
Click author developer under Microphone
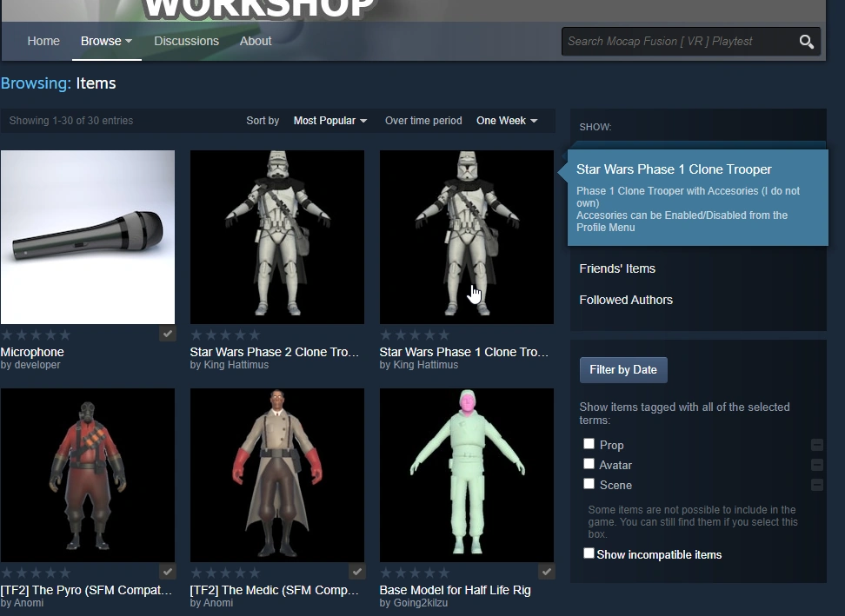(37, 365)
